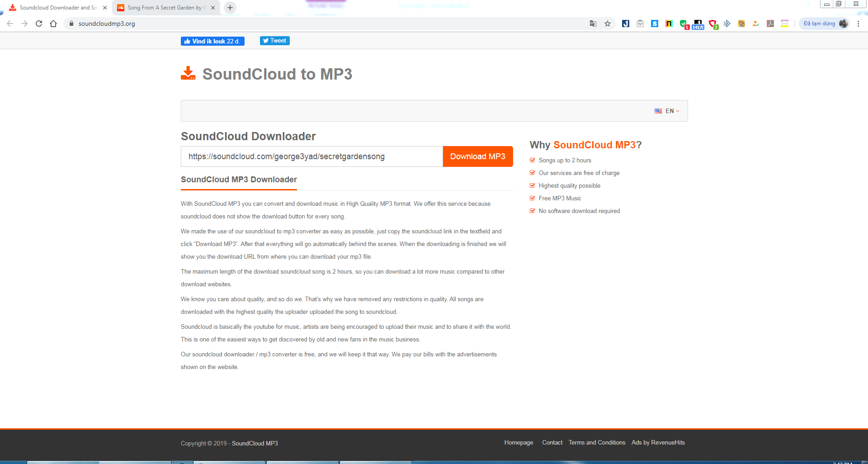868x464 pixels.
Task: Open the Chrome three-dot menu
Action: 858,24
